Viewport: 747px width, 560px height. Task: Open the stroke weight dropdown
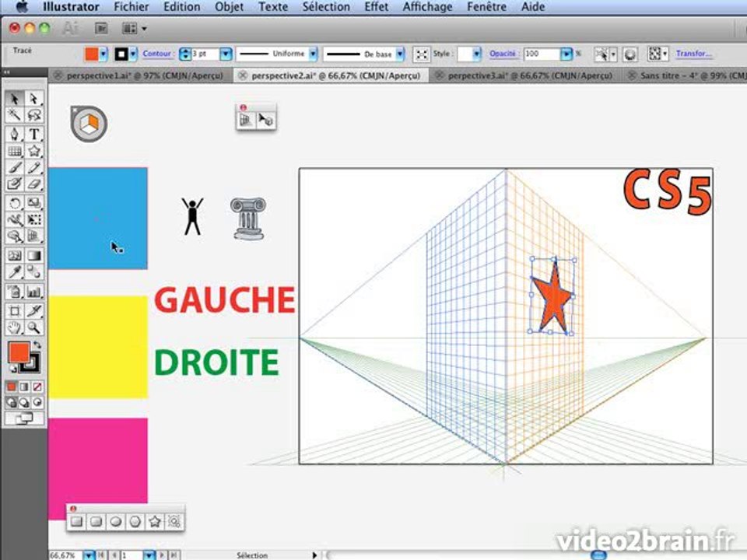point(226,54)
